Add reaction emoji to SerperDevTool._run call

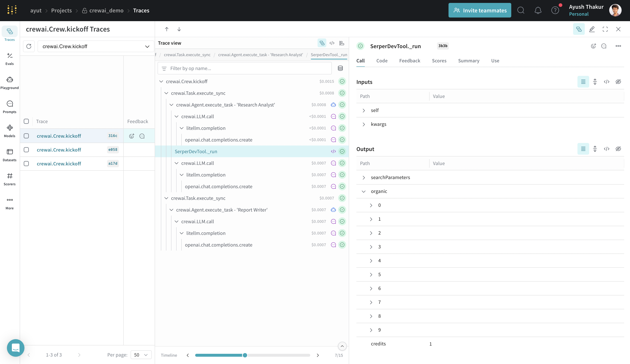click(x=593, y=46)
